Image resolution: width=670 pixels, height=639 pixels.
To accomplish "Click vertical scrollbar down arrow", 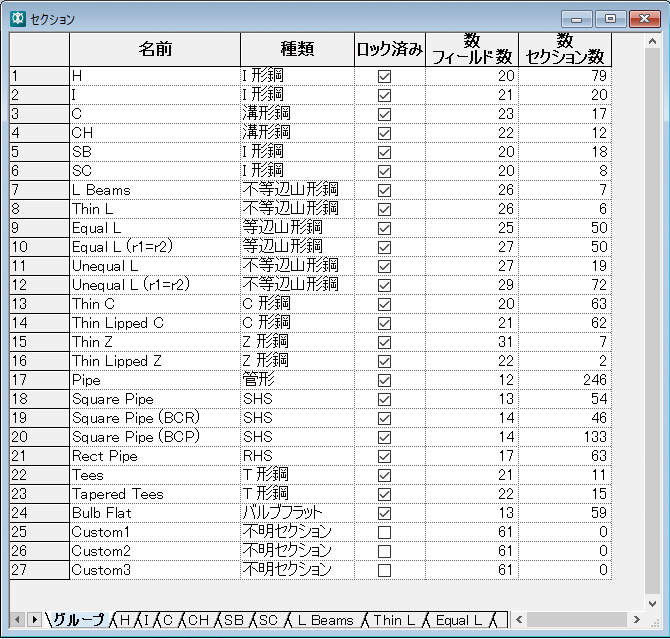I will coord(652,604).
